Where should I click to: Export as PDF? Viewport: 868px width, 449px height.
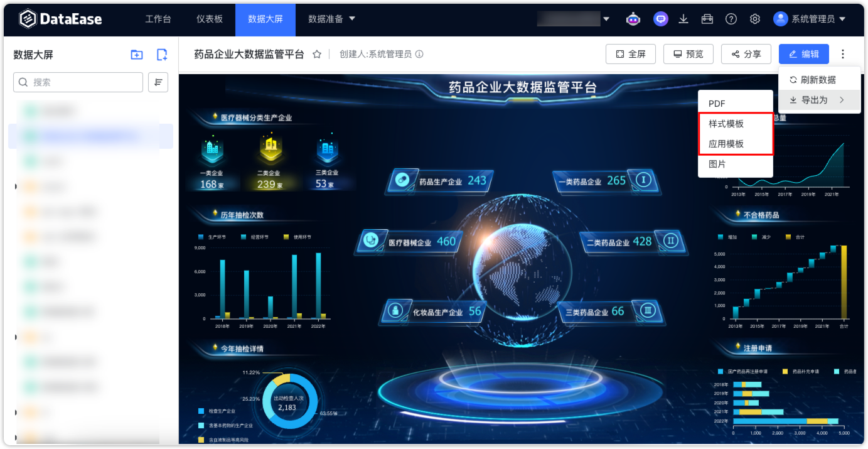736,104
